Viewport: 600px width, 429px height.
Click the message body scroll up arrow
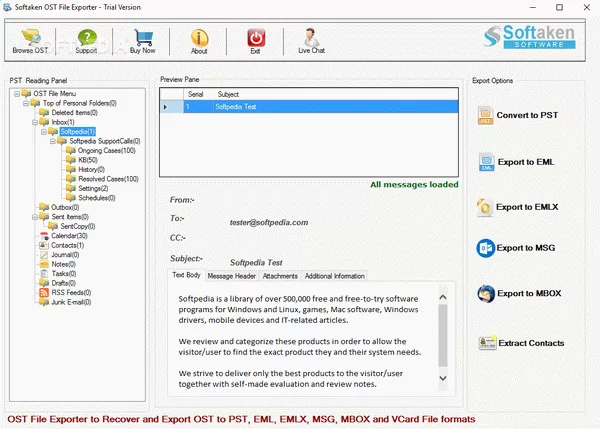[443, 297]
